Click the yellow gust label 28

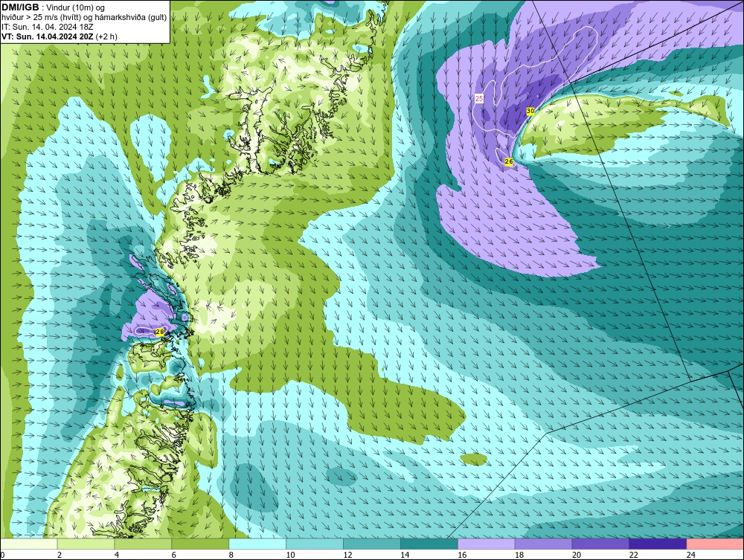tap(159, 332)
